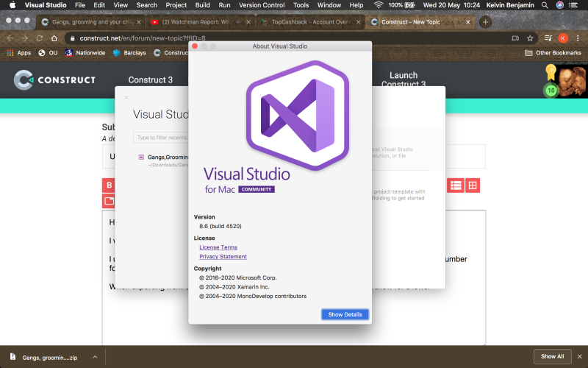Open the Search menu
Image resolution: width=588 pixels, height=368 pixels.
(146, 5)
